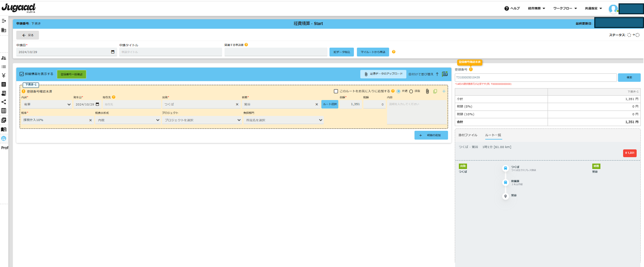
Task: Click help icon next to 関連する申請書
Action: [x=246, y=45]
